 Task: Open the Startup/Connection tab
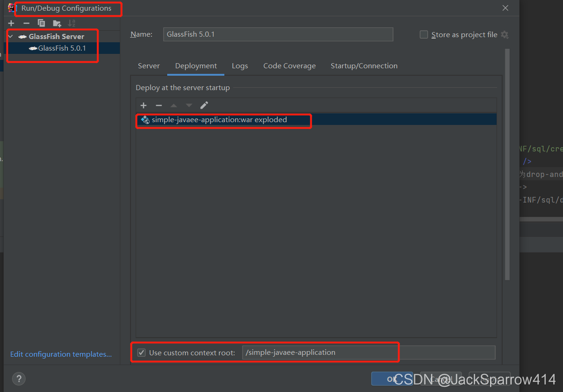coord(364,66)
